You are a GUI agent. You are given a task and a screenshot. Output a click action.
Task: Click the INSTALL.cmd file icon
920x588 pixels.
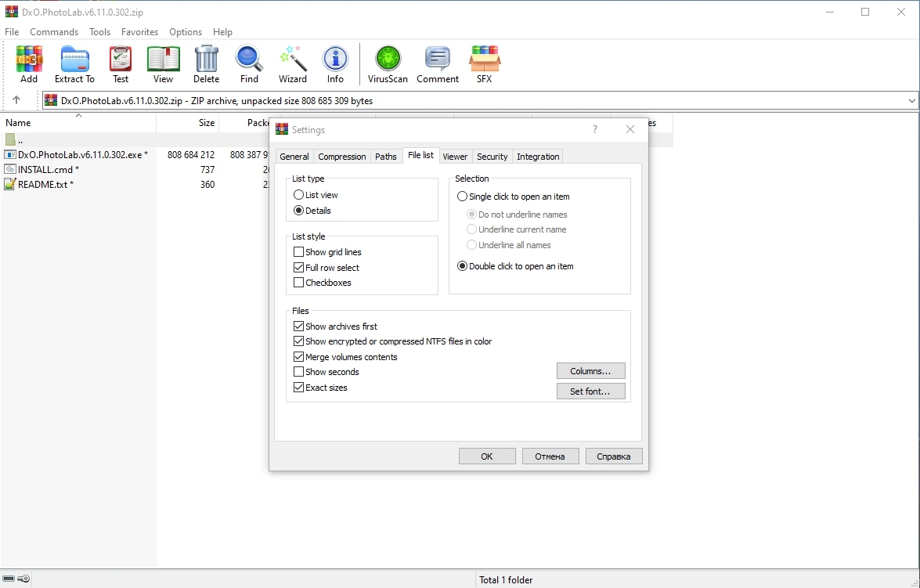[10, 169]
